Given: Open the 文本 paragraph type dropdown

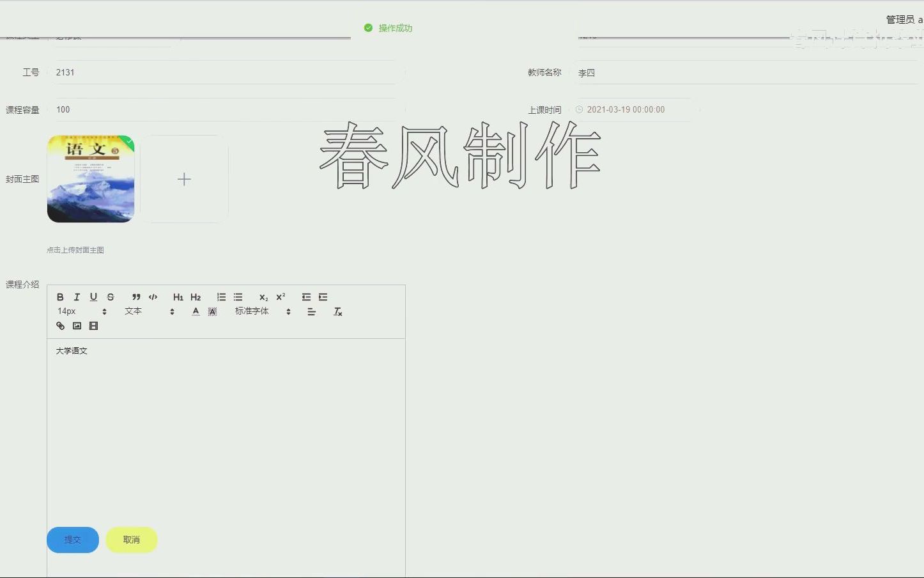Looking at the screenshot, I should coord(149,311).
